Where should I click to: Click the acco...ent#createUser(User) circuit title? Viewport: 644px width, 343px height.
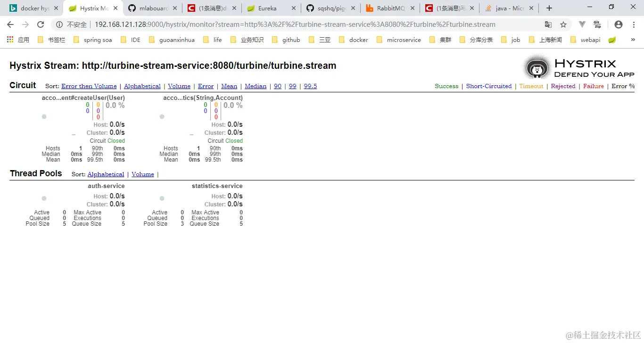(x=83, y=98)
